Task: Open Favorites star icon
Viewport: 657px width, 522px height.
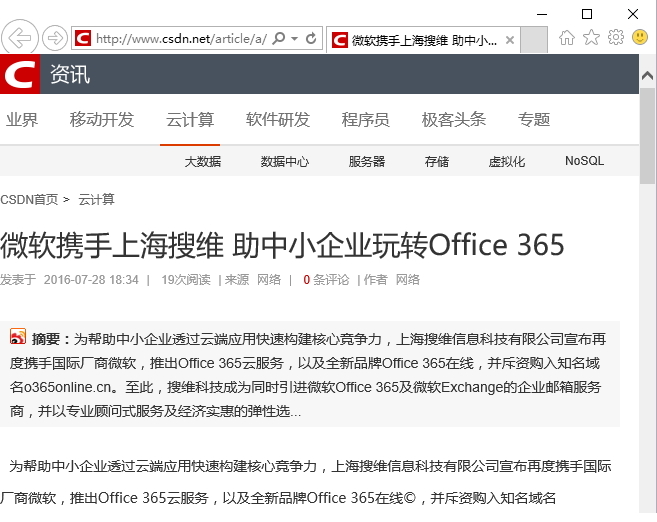Action: (x=591, y=38)
